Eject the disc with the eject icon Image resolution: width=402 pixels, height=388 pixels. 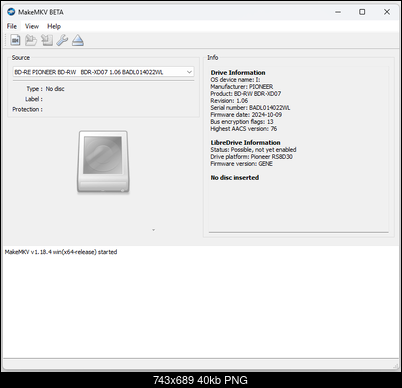tap(78, 40)
